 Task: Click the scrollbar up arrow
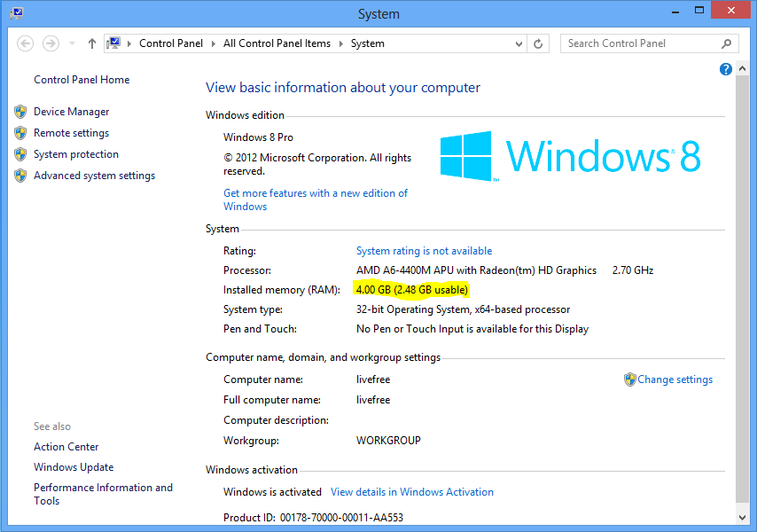(x=743, y=69)
